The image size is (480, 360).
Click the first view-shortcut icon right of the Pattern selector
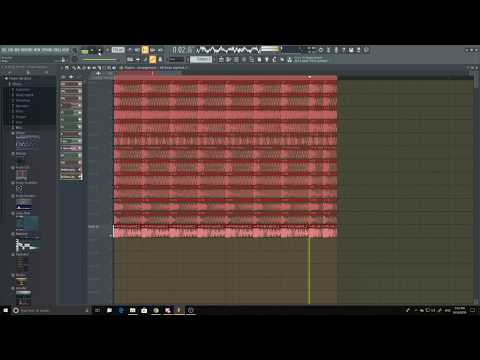(221, 59)
